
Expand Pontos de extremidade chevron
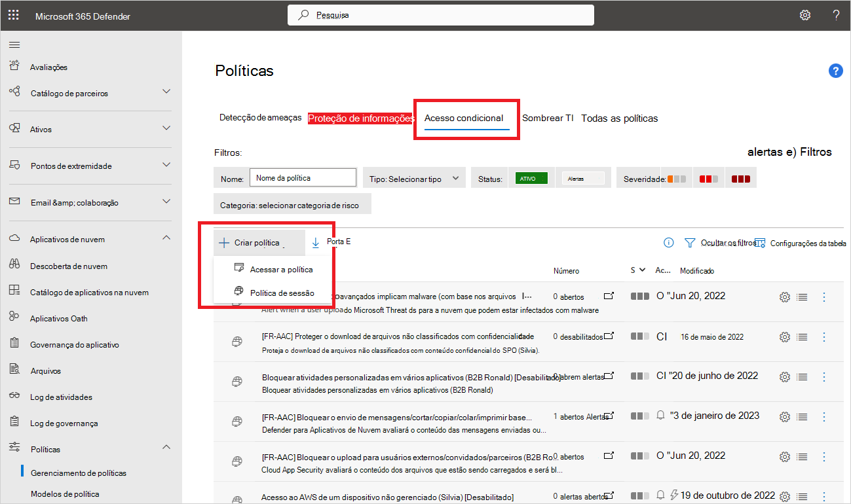(x=166, y=164)
